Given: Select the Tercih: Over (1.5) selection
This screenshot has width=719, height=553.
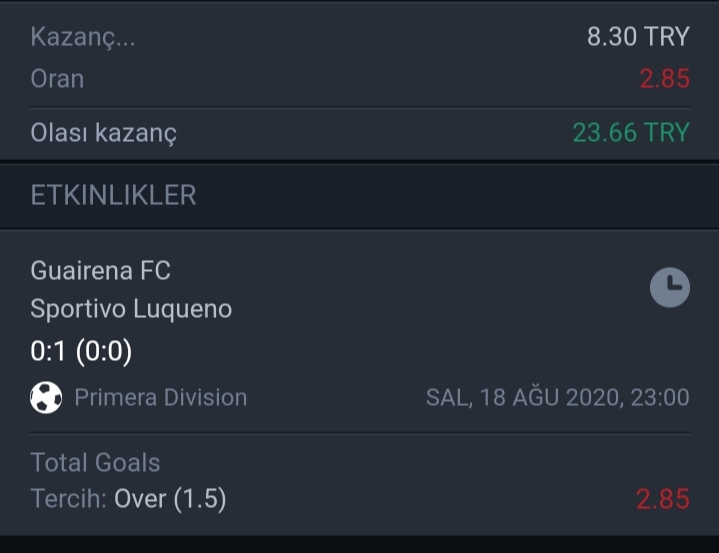Looking at the screenshot, I should [x=128, y=499].
